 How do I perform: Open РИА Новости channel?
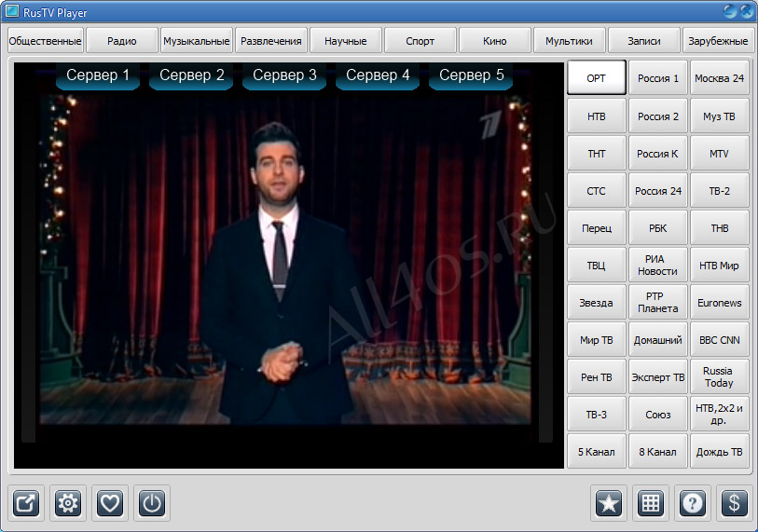pyautogui.click(x=657, y=265)
